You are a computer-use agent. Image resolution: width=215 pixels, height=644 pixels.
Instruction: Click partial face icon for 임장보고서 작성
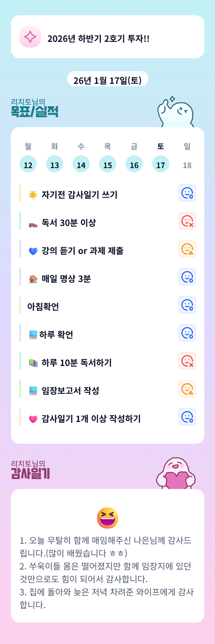(x=187, y=389)
